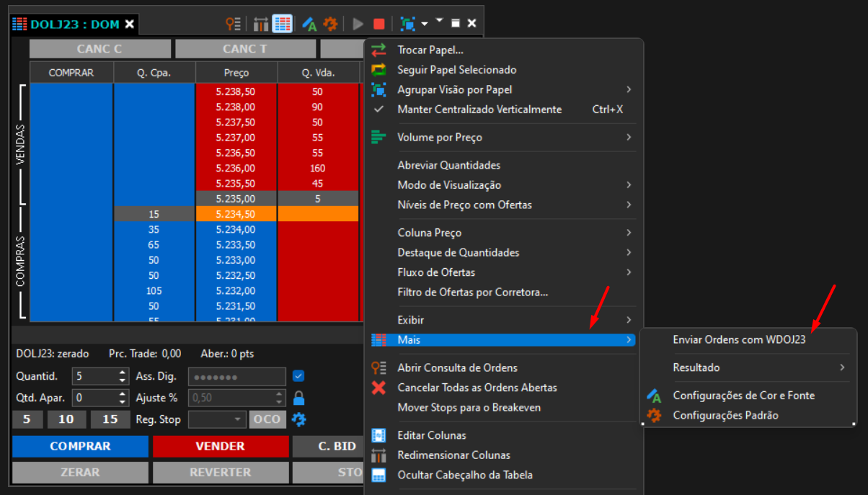The width and height of the screenshot is (868, 495).
Task: Click Abrir Consulta de Ordens menu item
Action: (x=502, y=367)
